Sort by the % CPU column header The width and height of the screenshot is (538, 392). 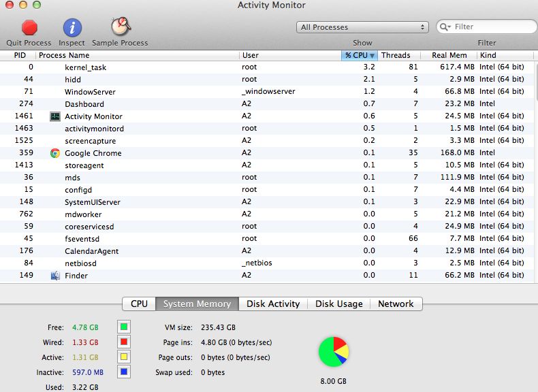point(360,55)
